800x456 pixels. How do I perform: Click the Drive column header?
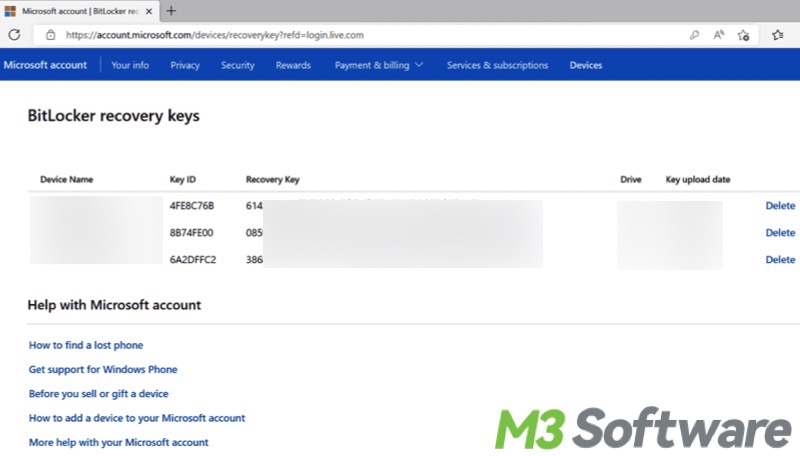point(631,180)
